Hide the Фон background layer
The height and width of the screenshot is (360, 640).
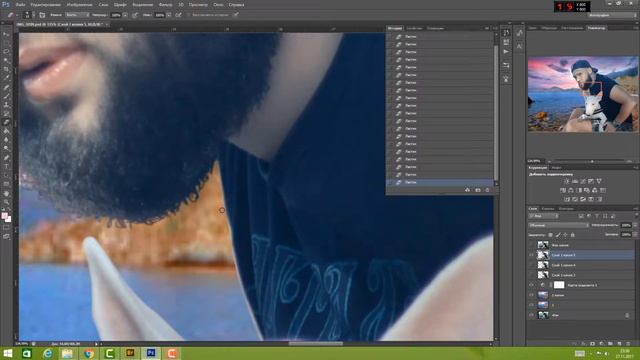(x=531, y=315)
